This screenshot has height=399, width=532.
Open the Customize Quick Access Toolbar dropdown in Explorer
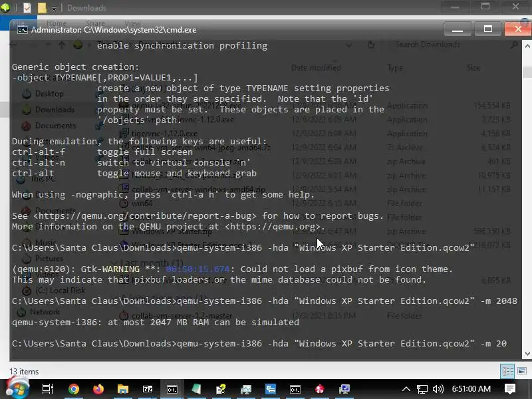coord(54,8)
